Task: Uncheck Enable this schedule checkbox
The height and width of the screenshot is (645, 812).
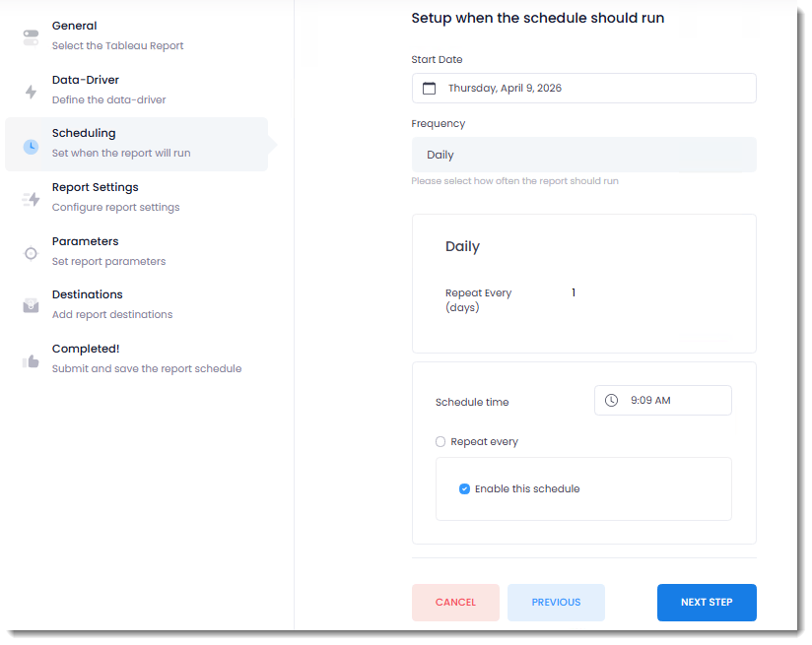Action: pyautogui.click(x=464, y=489)
